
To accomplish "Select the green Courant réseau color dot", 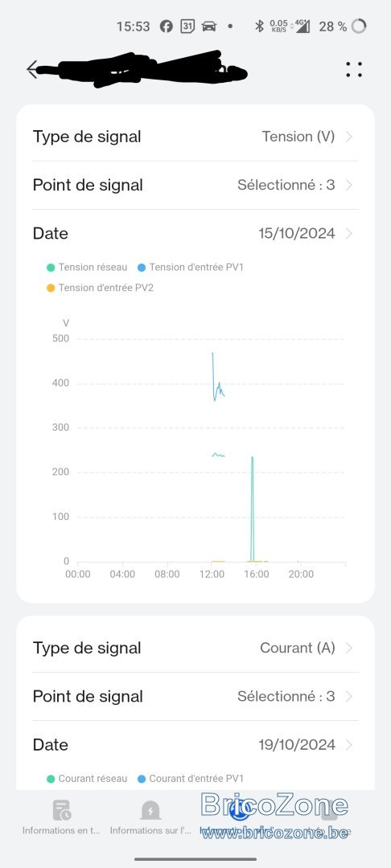I will point(51,779).
